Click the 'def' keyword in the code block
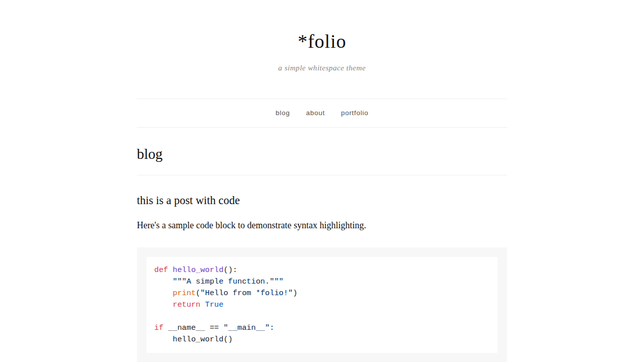 click(x=161, y=270)
